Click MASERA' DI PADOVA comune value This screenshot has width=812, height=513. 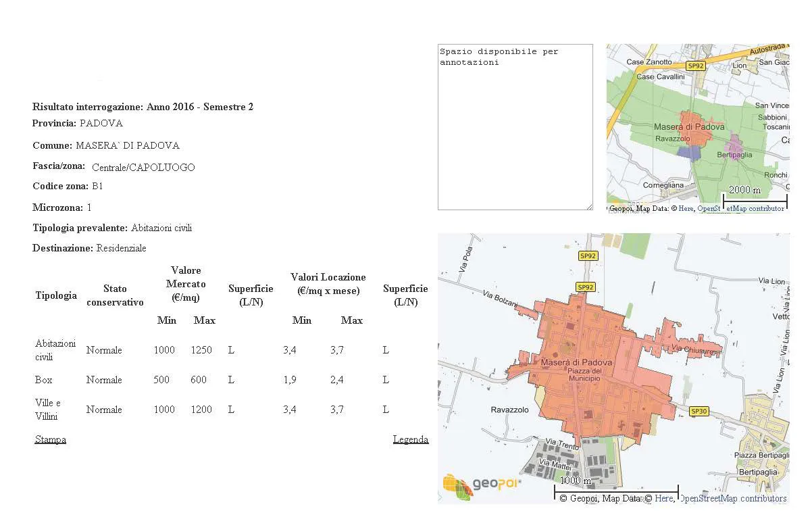coord(128,145)
